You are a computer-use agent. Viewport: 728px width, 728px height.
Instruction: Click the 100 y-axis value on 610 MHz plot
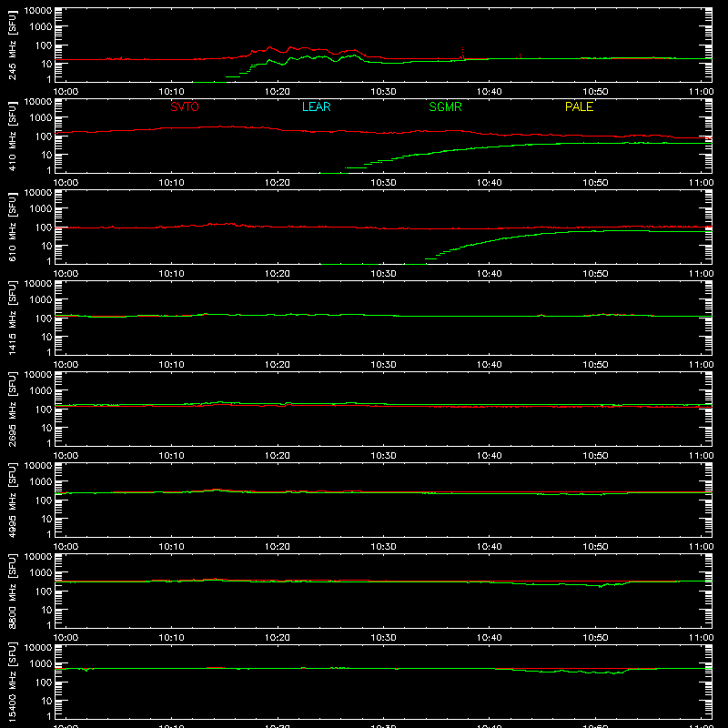point(44,227)
